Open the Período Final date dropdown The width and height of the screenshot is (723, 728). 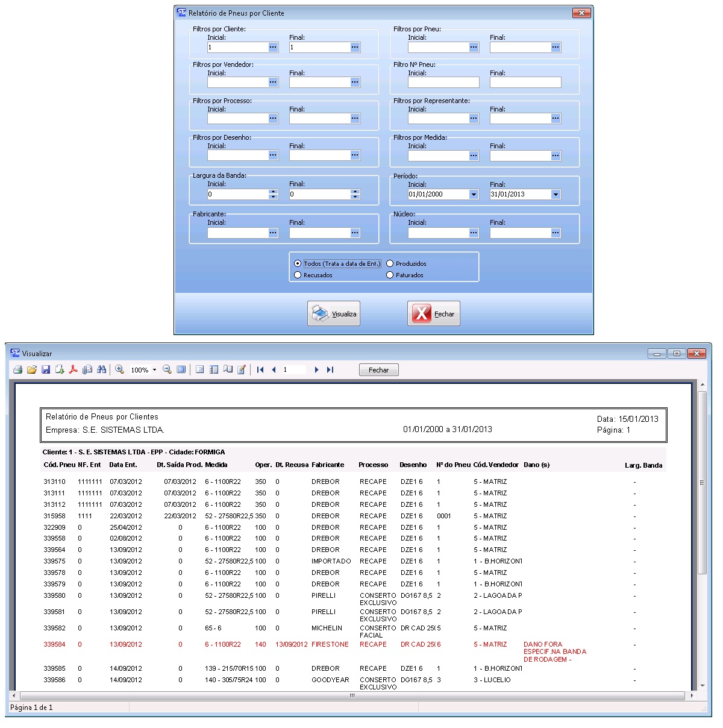(x=556, y=195)
